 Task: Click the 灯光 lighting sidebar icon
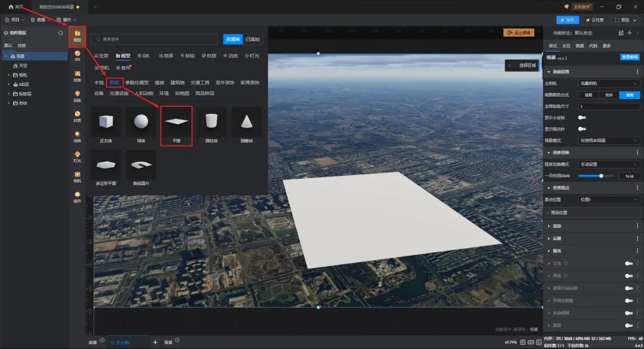(78, 156)
